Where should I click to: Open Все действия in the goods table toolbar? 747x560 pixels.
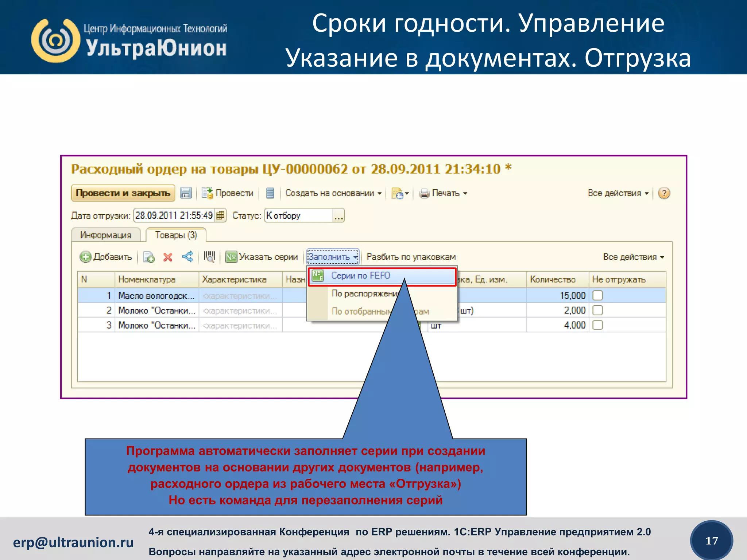coord(634,257)
